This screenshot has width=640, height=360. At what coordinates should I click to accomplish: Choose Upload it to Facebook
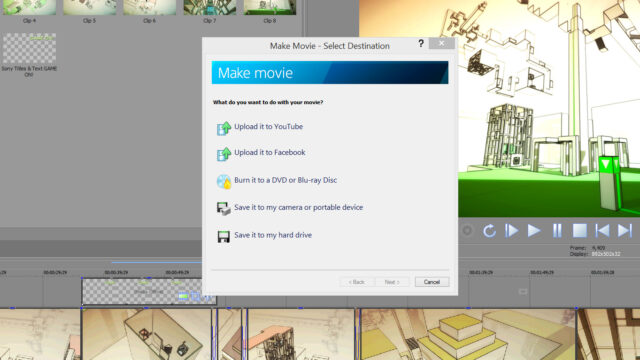269,152
